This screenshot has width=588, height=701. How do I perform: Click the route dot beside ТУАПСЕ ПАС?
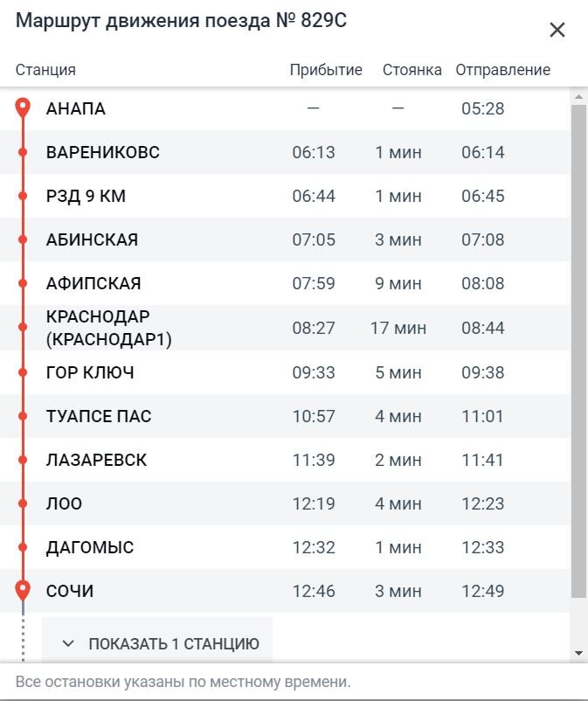point(23,416)
